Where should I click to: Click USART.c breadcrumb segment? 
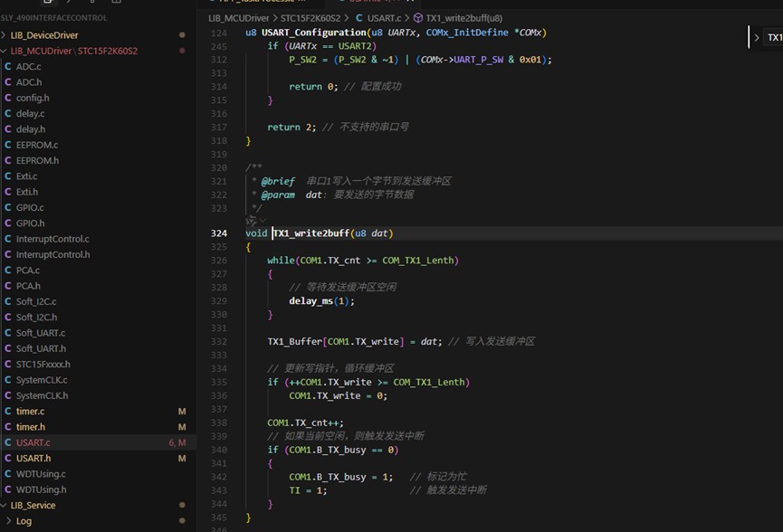(x=384, y=18)
